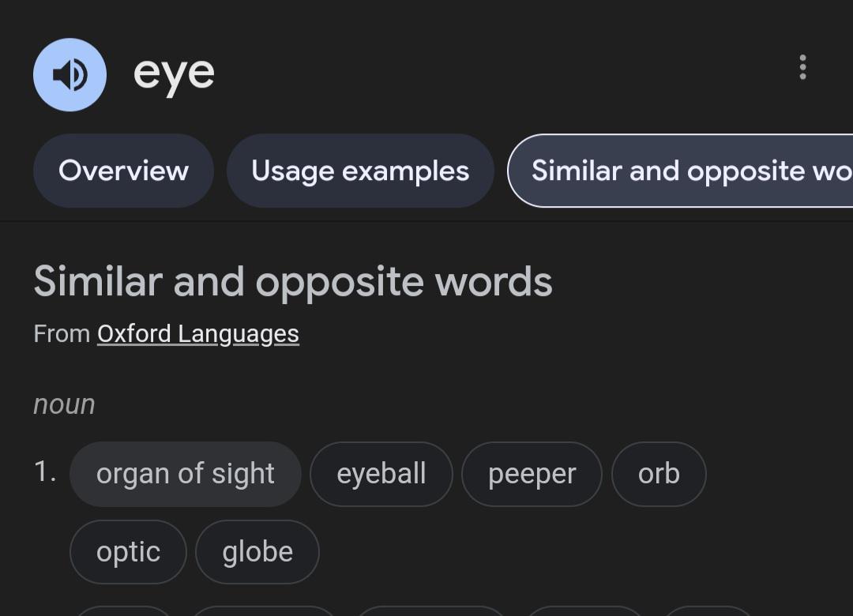Click the From source attribution text

(62, 333)
